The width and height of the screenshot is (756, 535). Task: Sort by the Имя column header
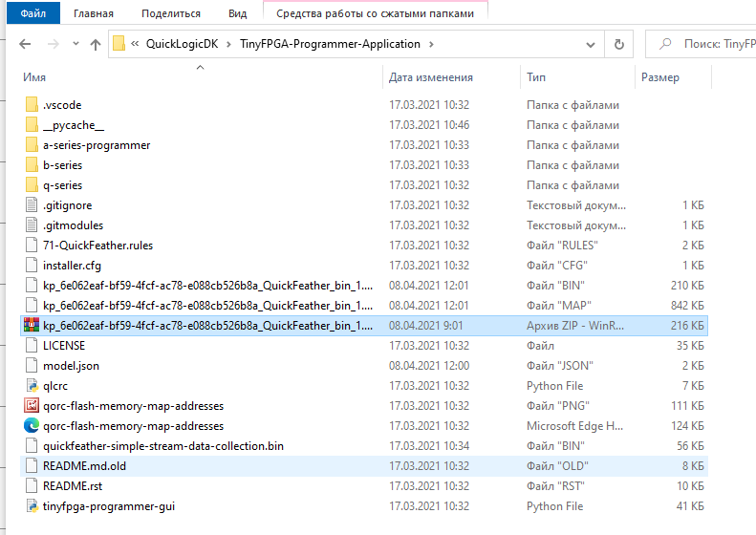coord(34,77)
